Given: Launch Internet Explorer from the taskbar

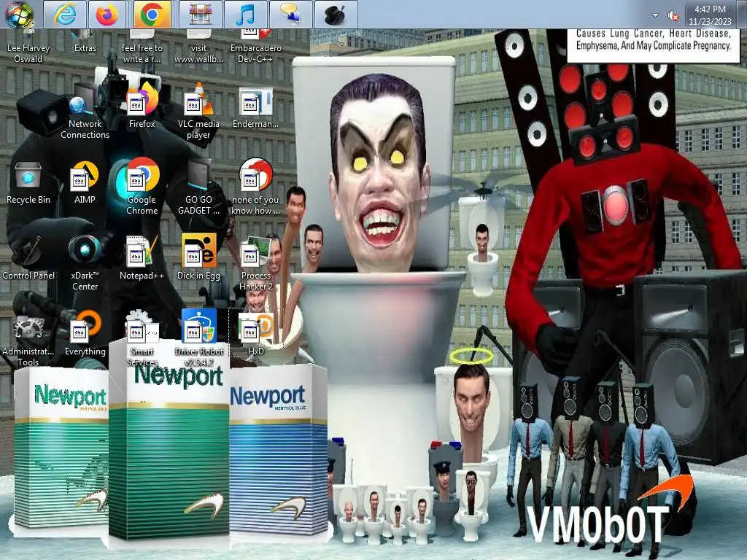Looking at the screenshot, I should point(65,15).
